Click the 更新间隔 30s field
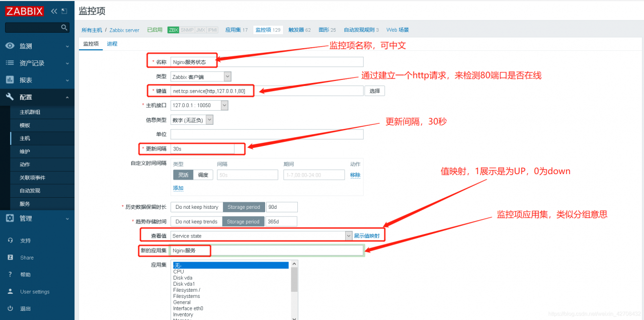This screenshot has height=320, width=644. pyautogui.click(x=202, y=149)
